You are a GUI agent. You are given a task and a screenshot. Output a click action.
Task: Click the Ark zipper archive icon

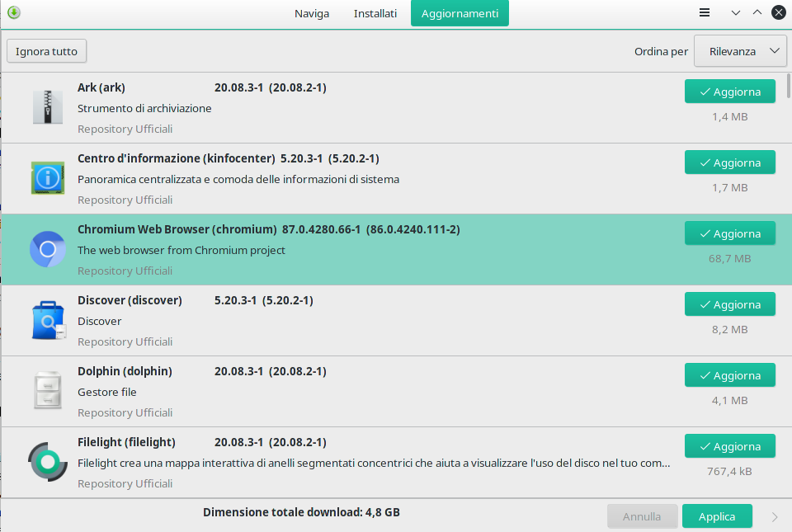tap(48, 107)
